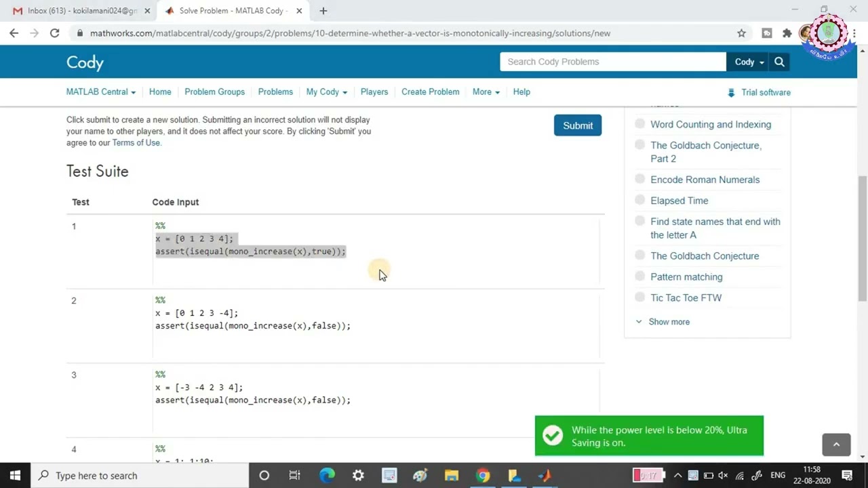This screenshot has width=868, height=488.
Task: Click the Trial software download icon
Action: [731, 93]
